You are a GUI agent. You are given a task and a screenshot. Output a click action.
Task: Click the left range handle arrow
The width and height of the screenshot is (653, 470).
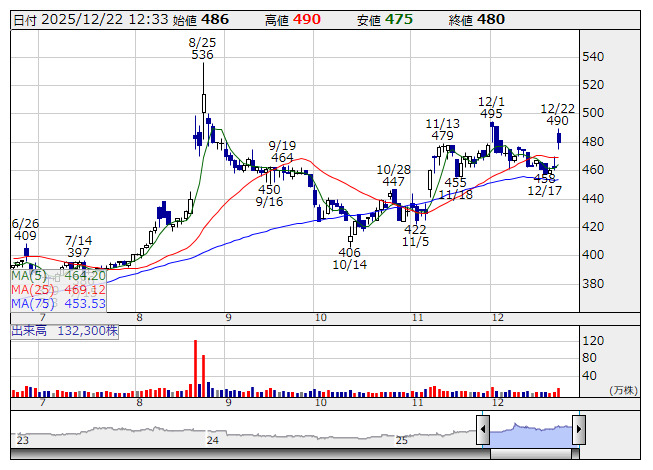tap(483, 429)
